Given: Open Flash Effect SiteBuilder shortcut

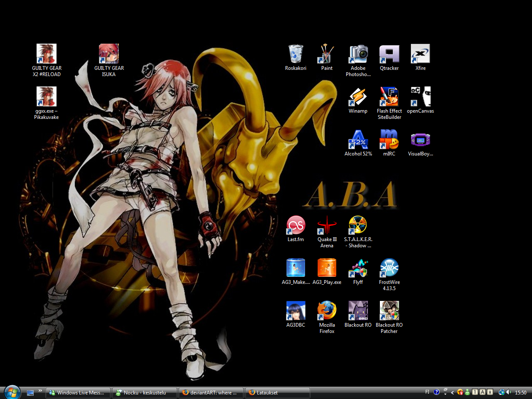Looking at the screenshot, I should [389, 103].
